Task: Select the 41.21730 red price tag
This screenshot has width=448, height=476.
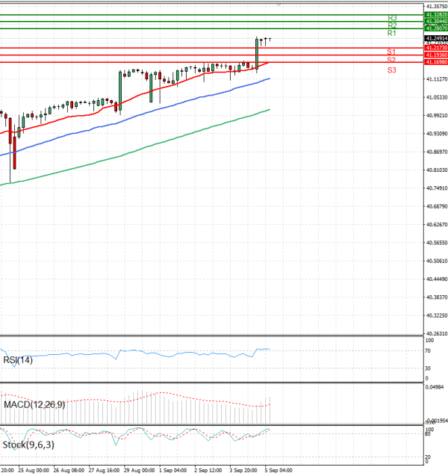Action: (435, 48)
